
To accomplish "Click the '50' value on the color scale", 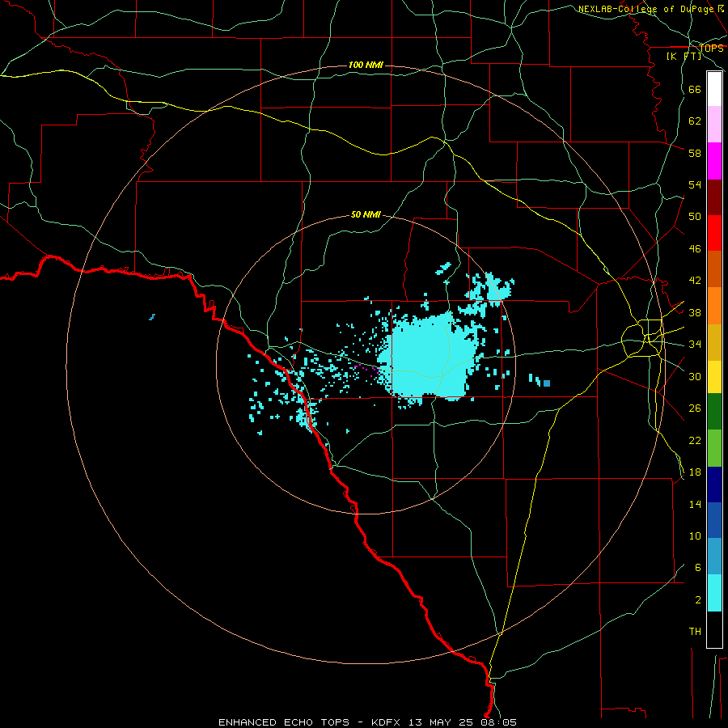I will pos(695,216).
